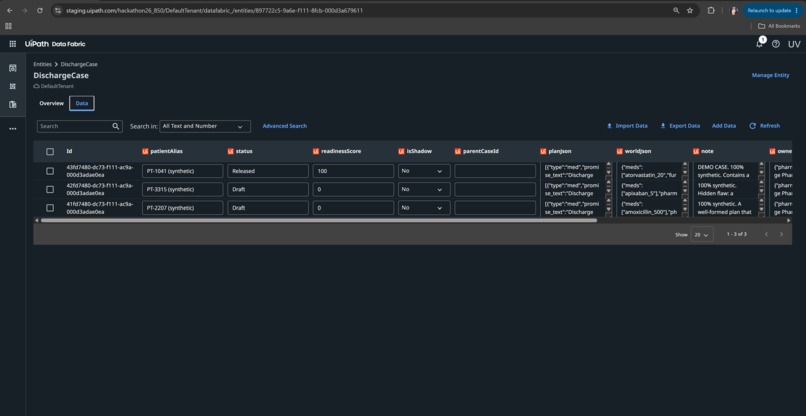
Task: Switch to the Overview tab
Action: pyautogui.click(x=51, y=103)
